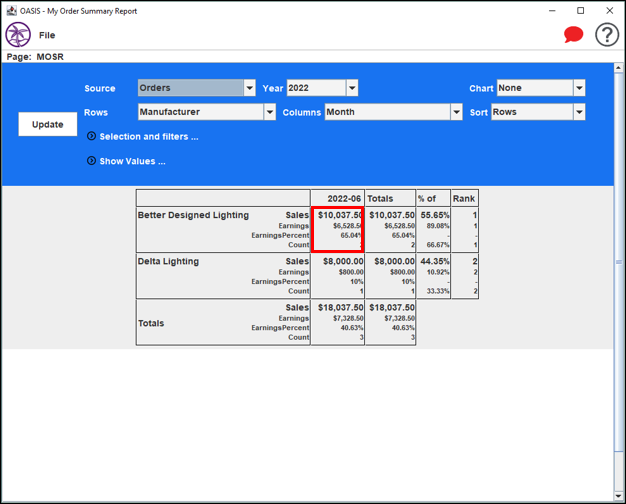Minimize the OASIS window
This screenshot has width=626, height=504.
[x=552, y=11]
